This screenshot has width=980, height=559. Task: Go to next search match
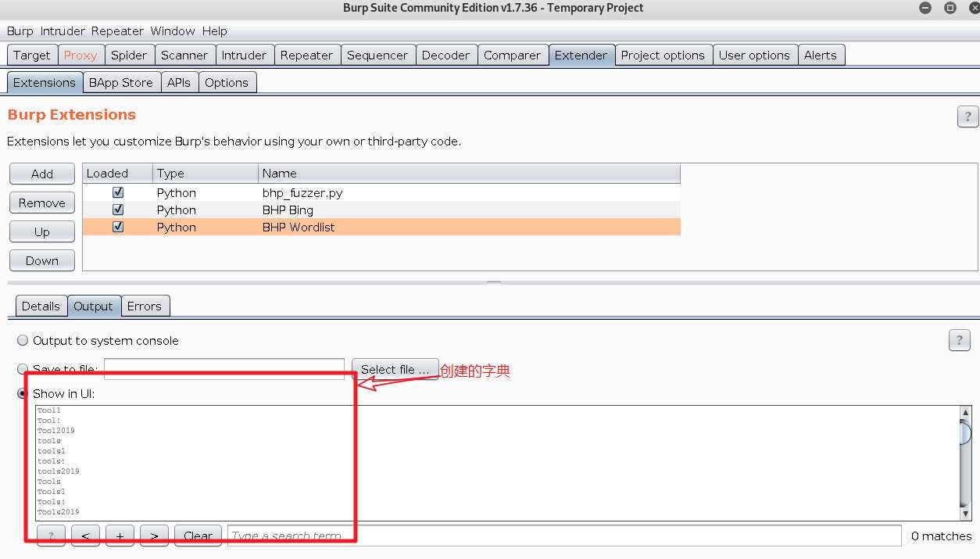(154, 536)
